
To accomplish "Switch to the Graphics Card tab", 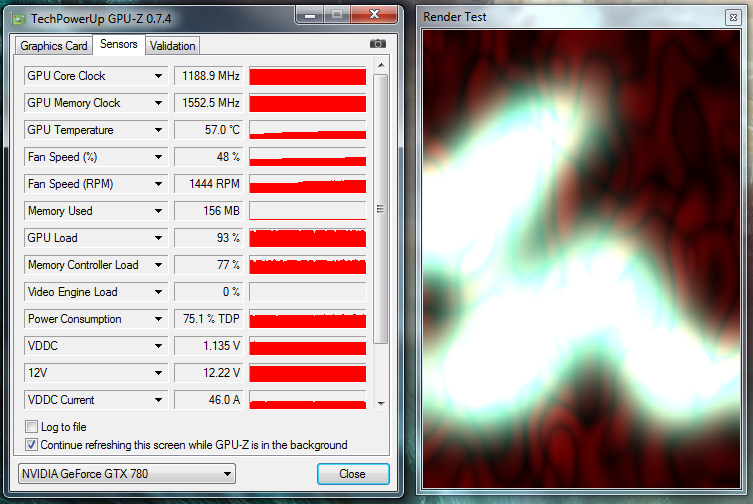I will coord(54,46).
